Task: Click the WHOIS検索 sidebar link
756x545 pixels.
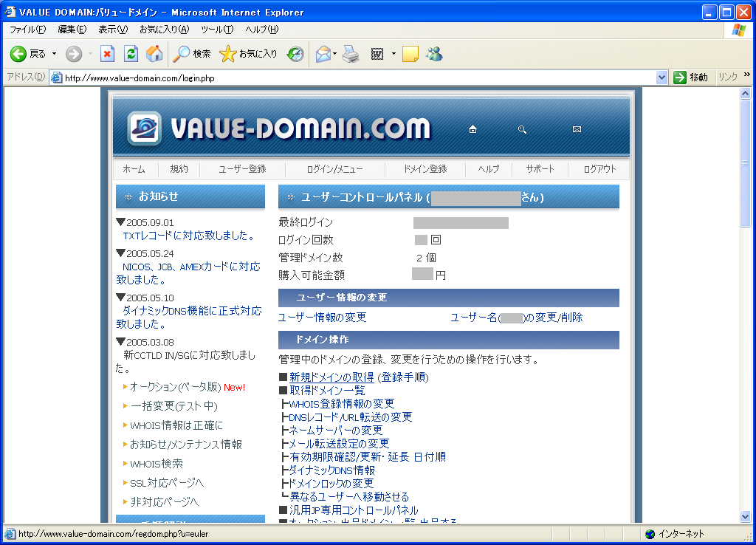Action: coord(157,464)
